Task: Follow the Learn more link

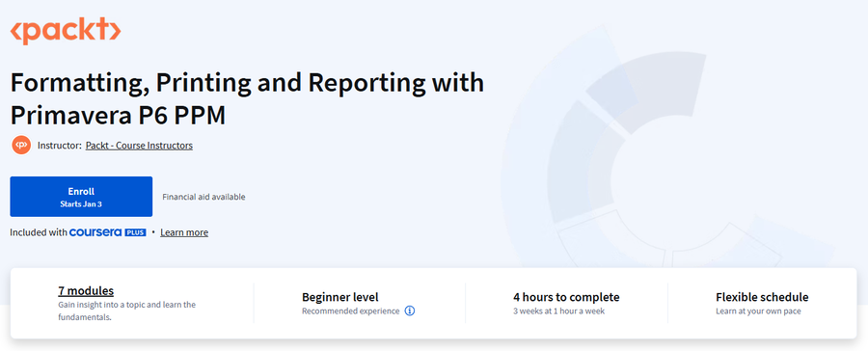Action: pos(184,232)
